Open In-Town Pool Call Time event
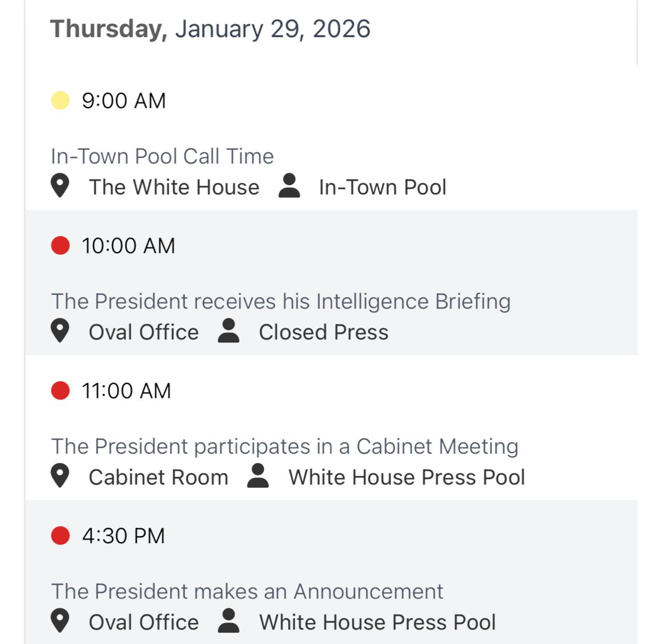662x644 pixels. (x=162, y=156)
